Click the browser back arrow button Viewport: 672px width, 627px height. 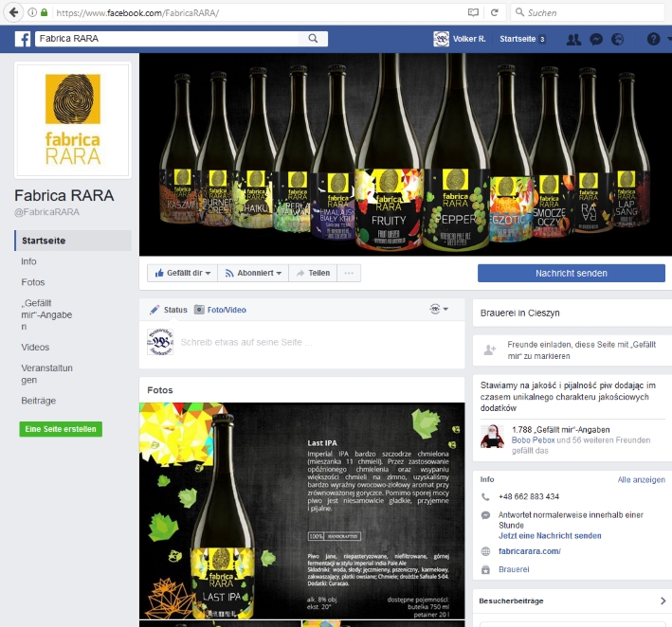tap(13, 12)
